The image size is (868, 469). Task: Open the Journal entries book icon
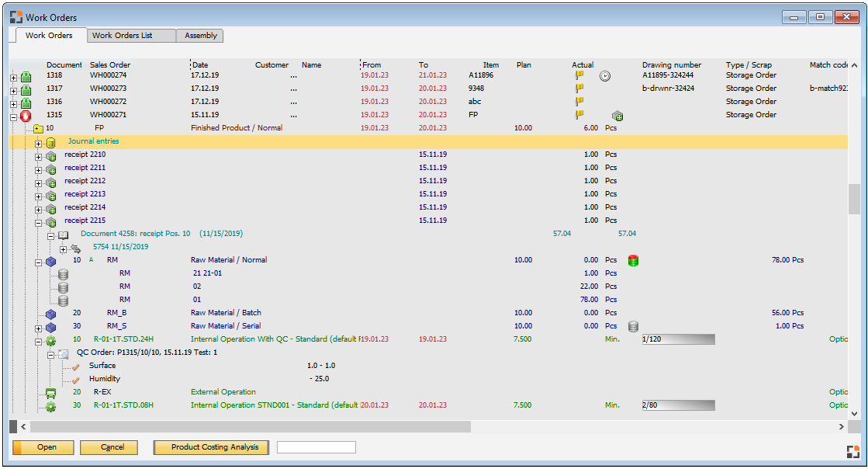pos(50,141)
